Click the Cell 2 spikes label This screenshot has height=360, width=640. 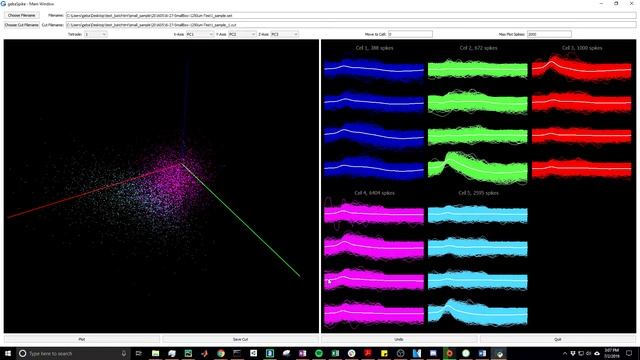pyautogui.click(x=478, y=48)
